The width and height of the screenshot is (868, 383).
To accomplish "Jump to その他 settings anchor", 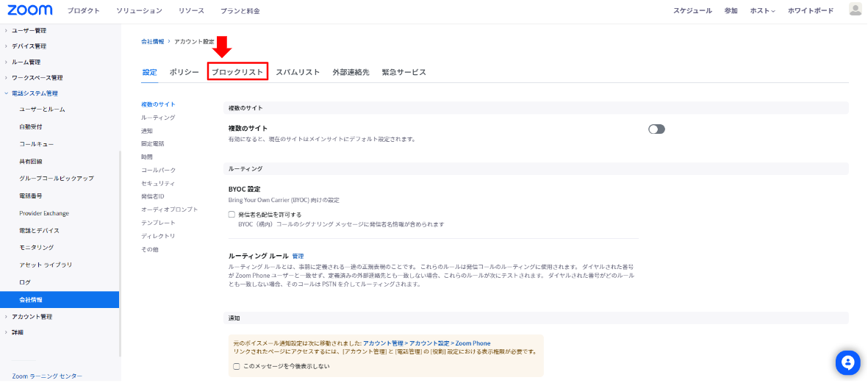I will tap(149, 249).
